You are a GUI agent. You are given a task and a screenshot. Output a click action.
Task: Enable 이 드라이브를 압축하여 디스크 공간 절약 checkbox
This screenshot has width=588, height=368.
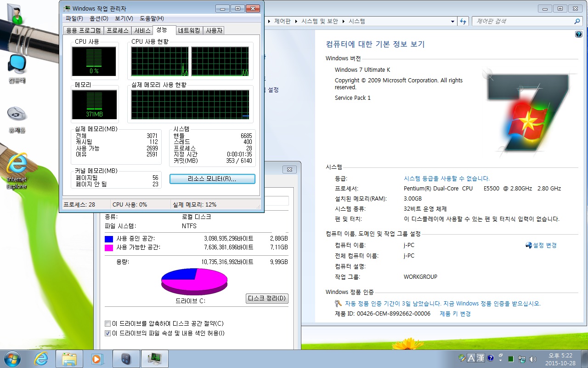coord(108,323)
